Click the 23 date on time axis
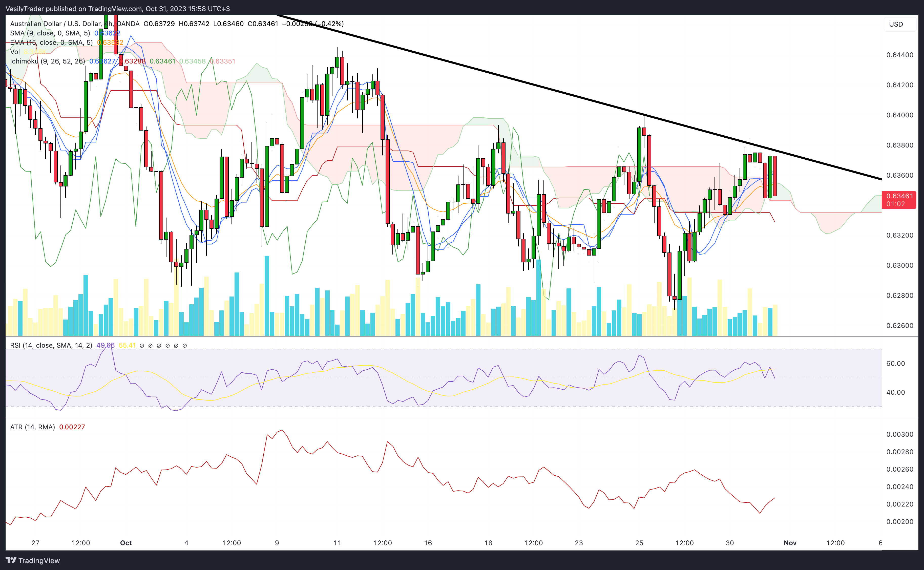Viewport: 924px width, 570px height. coord(579,543)
